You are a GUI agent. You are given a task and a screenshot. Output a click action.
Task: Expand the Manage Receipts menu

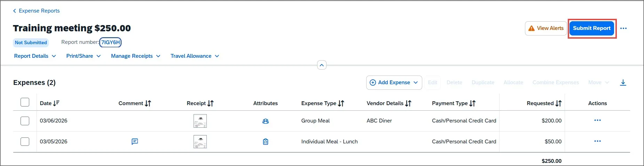pyautogui.click(x=136, y=56)
